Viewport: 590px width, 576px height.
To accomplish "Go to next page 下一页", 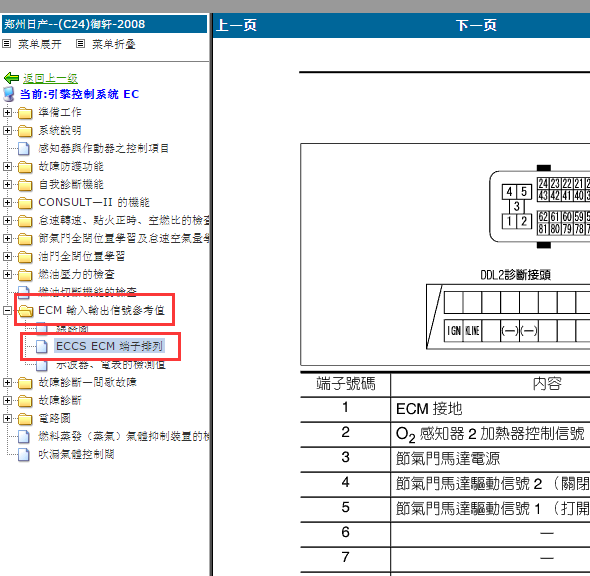I will [x=476, y=25].
